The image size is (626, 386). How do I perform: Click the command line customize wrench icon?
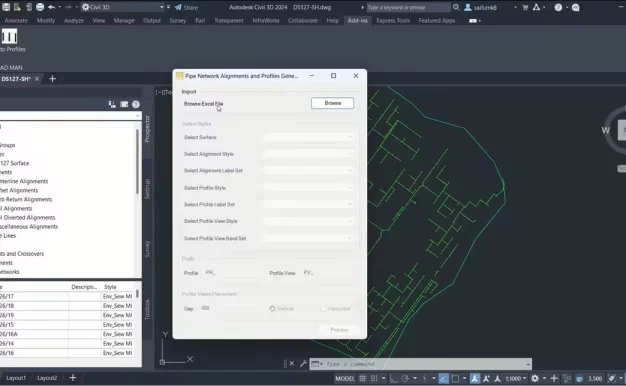(x=303, y=364)
